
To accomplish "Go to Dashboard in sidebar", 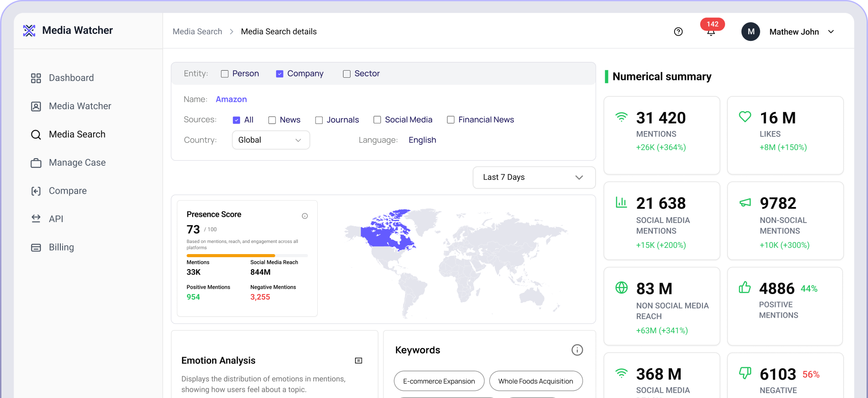I will click(71, 78).
